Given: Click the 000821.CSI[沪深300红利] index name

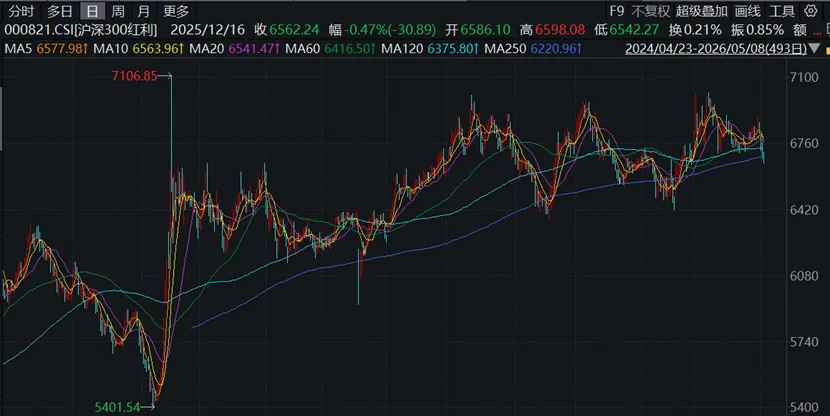Looking at the screenshot, I should point(81,30).
